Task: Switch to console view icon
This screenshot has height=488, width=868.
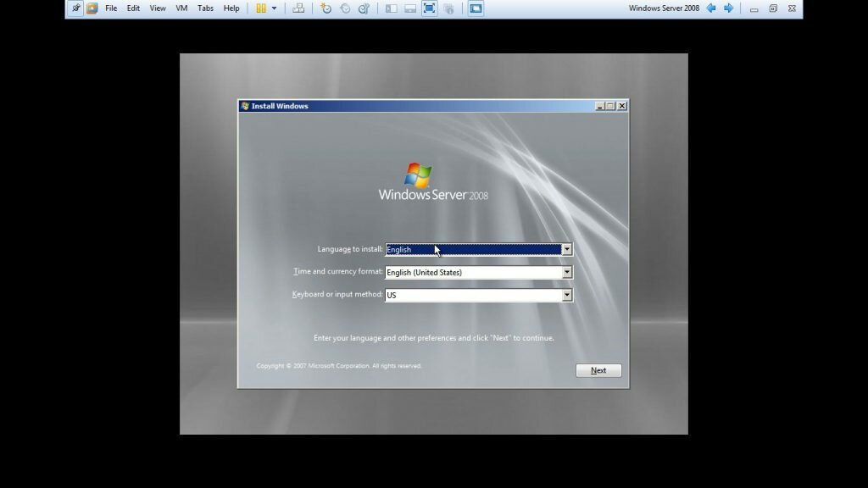Action: (x=476, y=8)
